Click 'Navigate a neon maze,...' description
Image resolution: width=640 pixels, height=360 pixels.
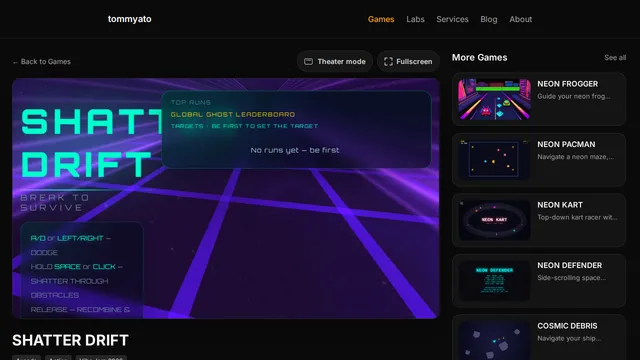click(x=576, y=157)
